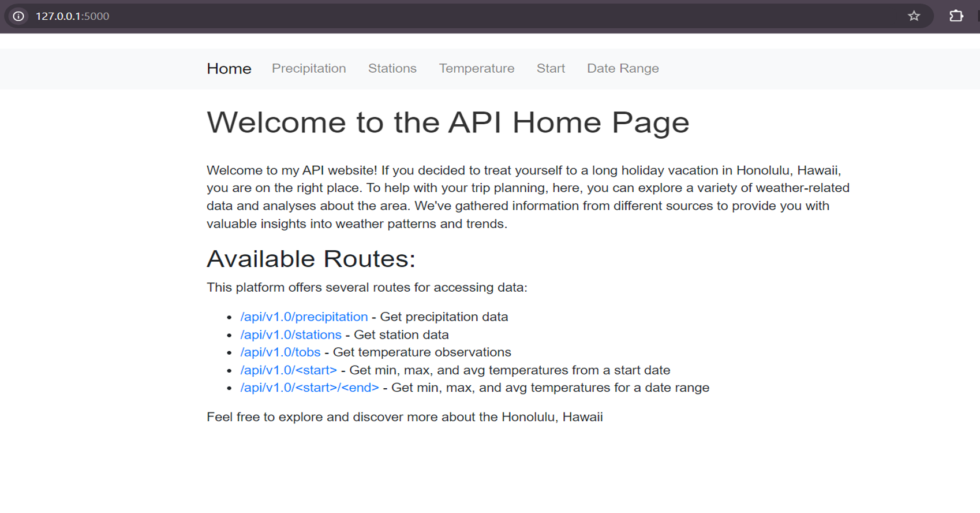980x513 pixels.
Task: Select the Stations navigation link
Action: pos(392,69)
